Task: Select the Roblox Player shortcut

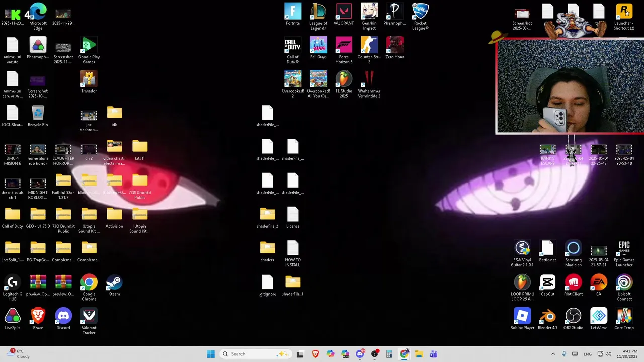Action: 522,319
